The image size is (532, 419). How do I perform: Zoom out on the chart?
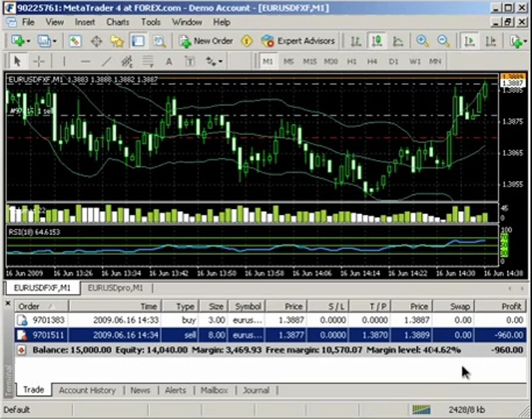click(444, 41)
